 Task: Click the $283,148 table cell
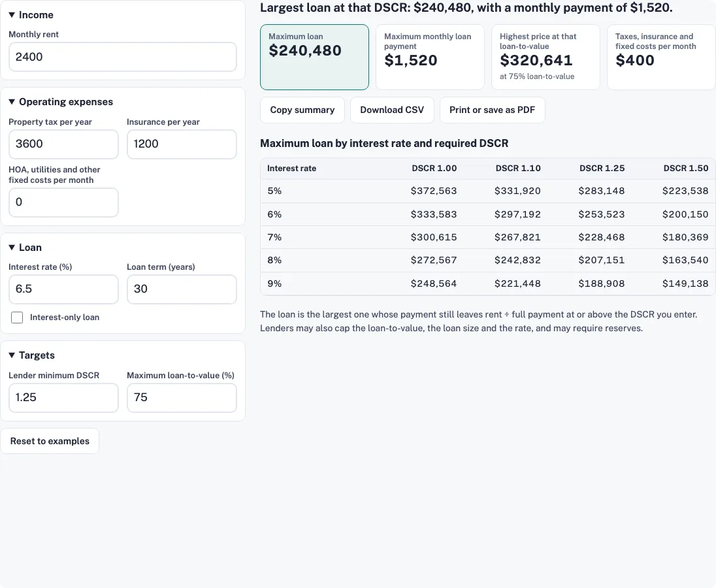(602, 191)
